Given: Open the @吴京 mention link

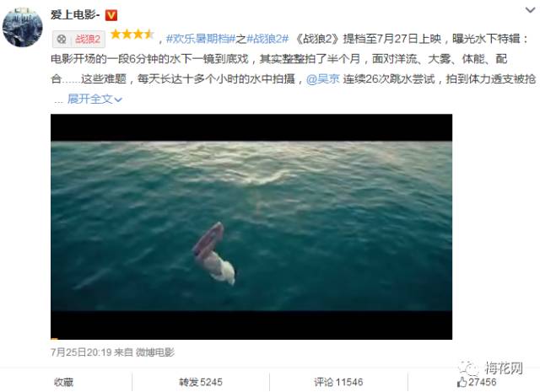Looking at the screenshot, I should (322, 79).
